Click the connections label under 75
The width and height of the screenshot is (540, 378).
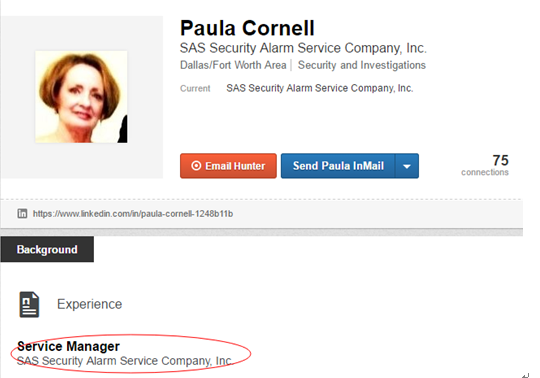[x=485, y=172]
